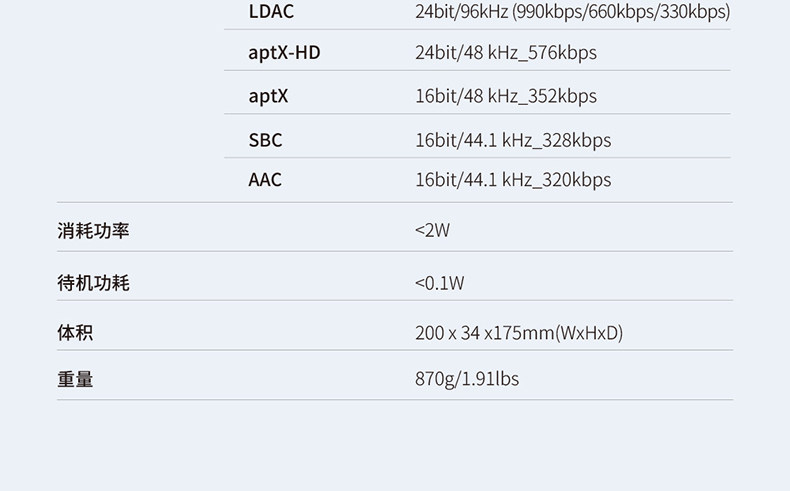Click the <2W power consumption value

[x=432, y=231]
